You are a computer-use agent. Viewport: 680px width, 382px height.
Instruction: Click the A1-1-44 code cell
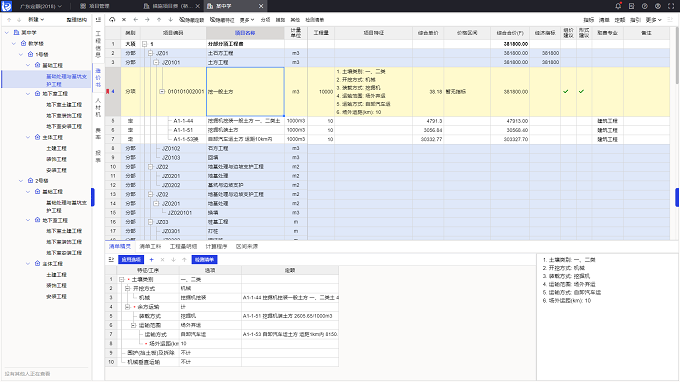pyautogui.click(x=183, y=121)
